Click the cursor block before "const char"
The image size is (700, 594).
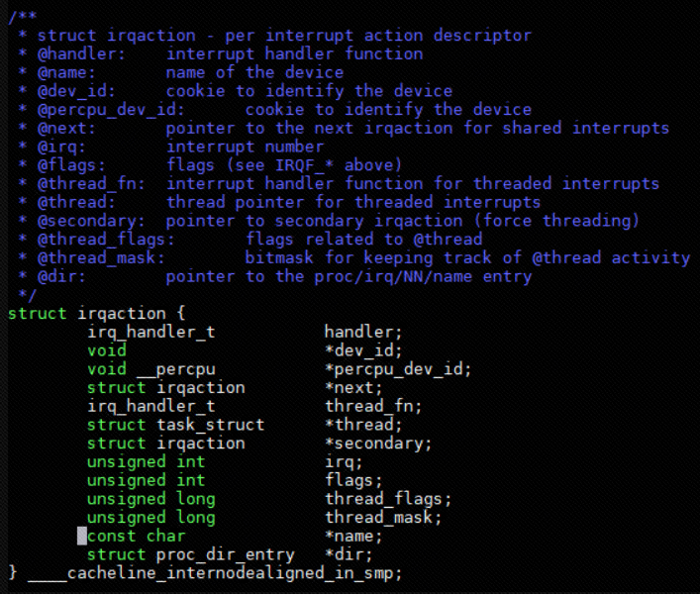coord(82,537)
